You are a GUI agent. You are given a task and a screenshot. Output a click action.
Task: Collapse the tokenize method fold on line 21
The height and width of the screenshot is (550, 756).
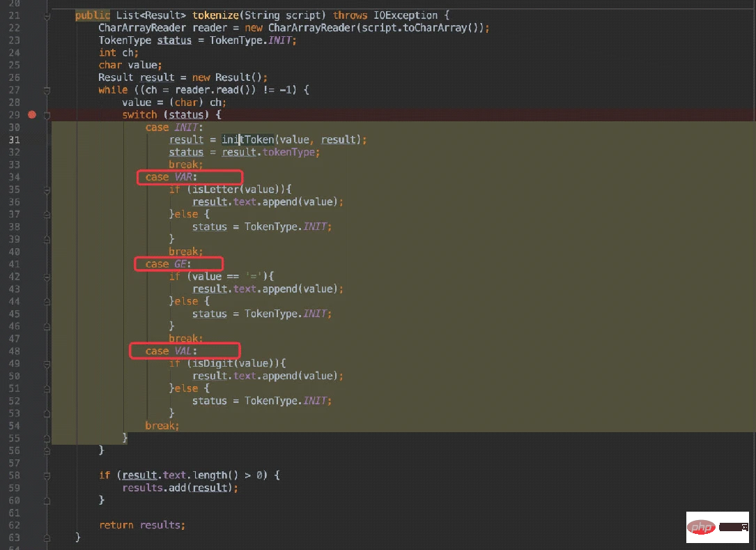click(46, 15)
